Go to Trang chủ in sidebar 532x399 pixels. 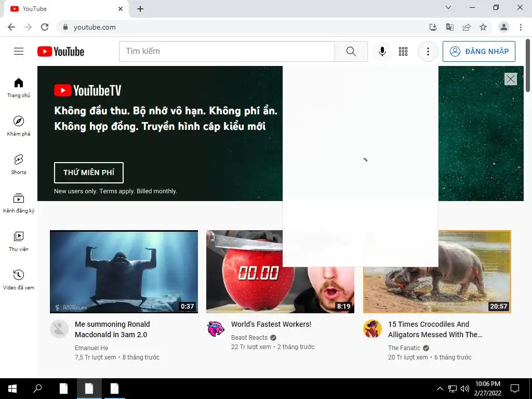coord(19,88)
